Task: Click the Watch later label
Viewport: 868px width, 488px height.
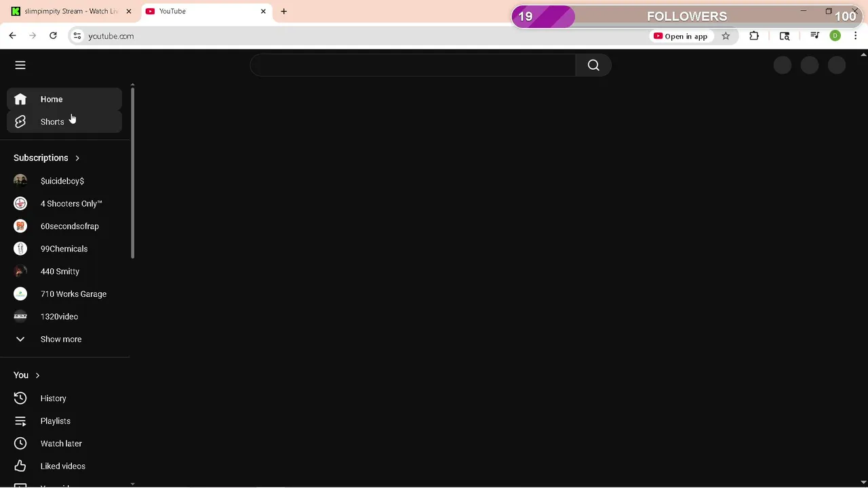Action: [x=61, y=443]
